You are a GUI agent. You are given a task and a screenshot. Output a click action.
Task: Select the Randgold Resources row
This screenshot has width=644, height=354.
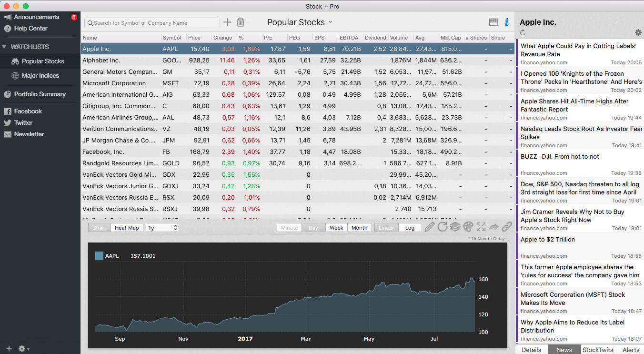[298, 163]
